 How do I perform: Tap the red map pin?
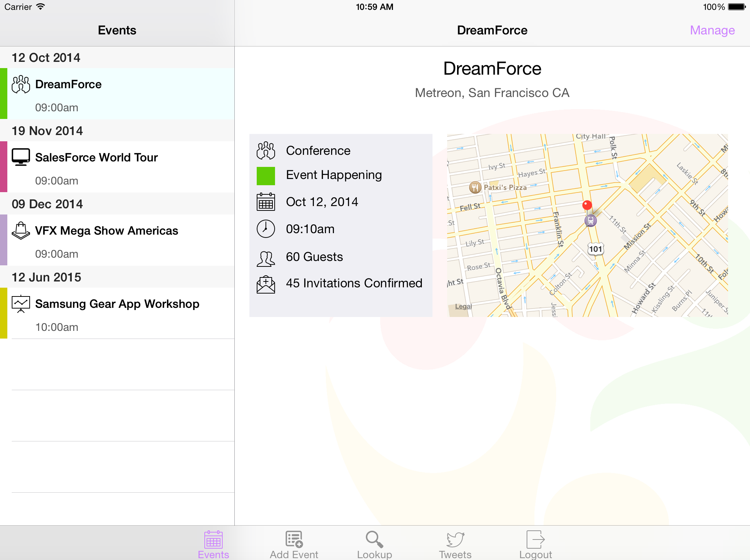tap(587, 205)
